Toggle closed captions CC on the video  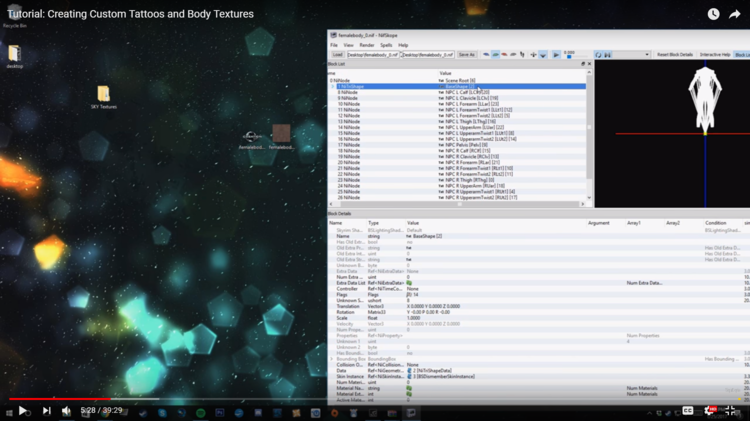coord(688,410)
